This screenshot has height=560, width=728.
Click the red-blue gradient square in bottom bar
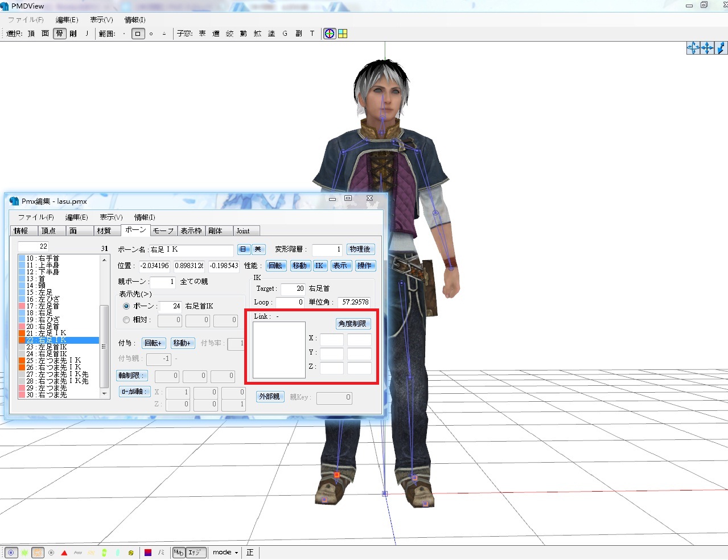coord(148,553)
